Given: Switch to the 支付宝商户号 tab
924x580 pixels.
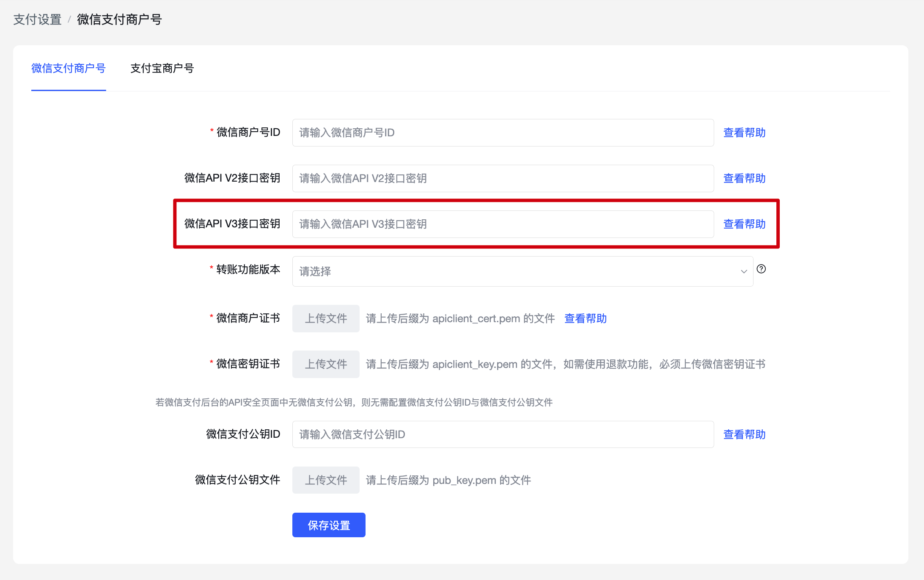Looking at the screenshot, I should click(x=162, y=68).
